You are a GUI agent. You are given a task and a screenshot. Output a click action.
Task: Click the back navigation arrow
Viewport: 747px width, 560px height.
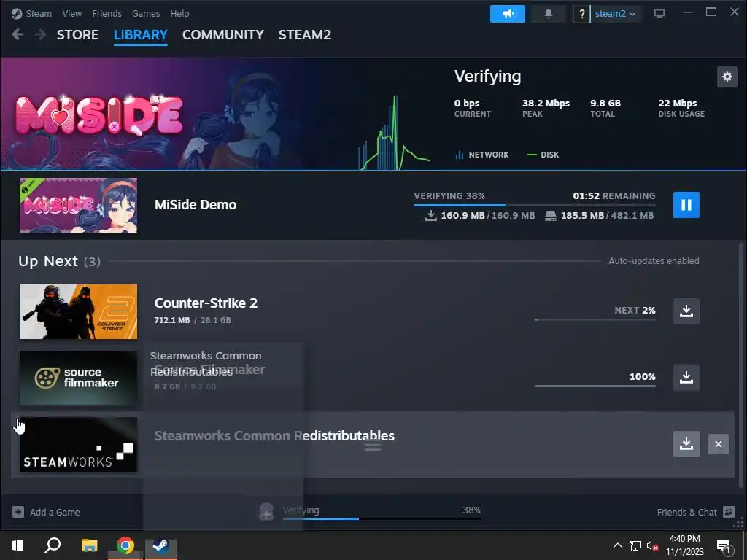18,34
